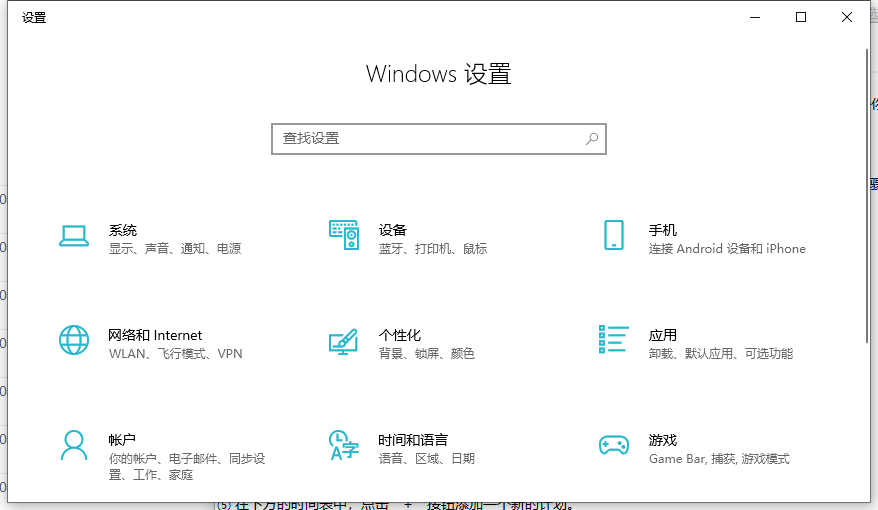The height and width of the screenshot is (510, 878).
Task: Open the 网络和 Internet title link
Action: point(155,335)
